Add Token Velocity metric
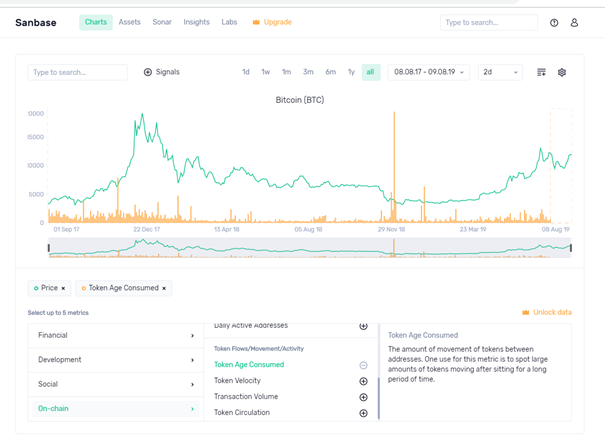 pos(363,381)
